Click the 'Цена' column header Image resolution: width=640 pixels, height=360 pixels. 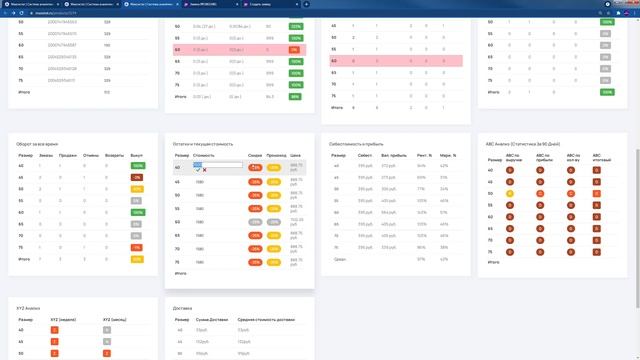point(296,156)
